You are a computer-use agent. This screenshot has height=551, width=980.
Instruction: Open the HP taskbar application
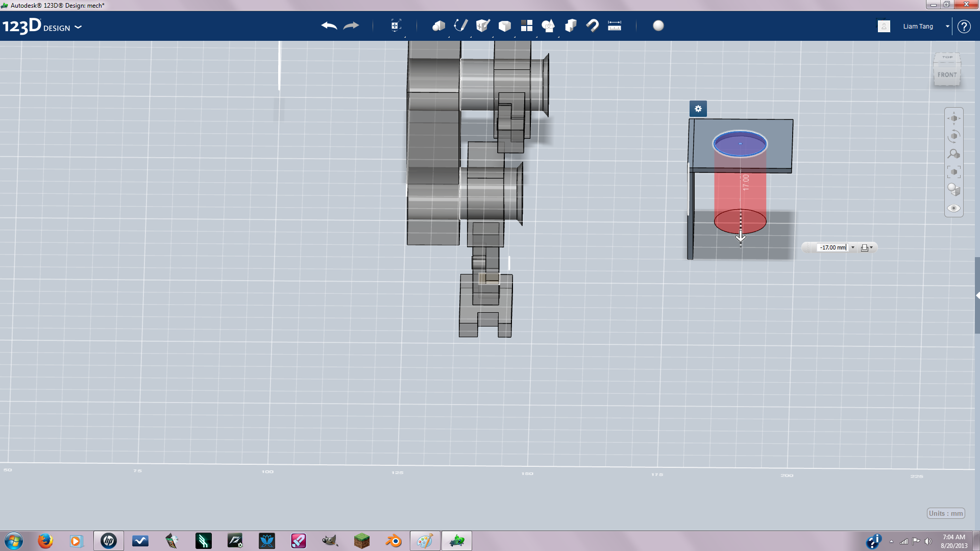coord(109,541)
